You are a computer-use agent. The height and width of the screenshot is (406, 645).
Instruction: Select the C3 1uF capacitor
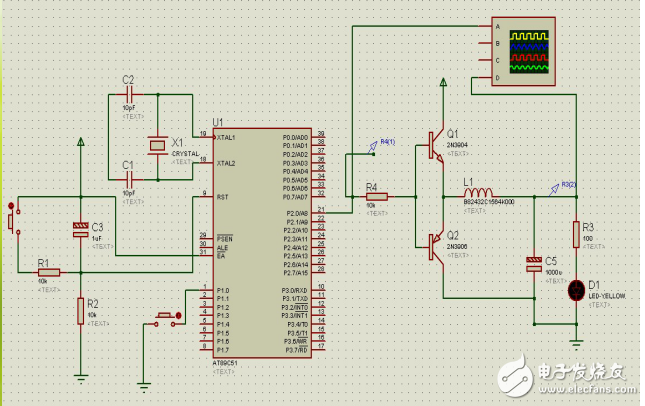point(80,230)
